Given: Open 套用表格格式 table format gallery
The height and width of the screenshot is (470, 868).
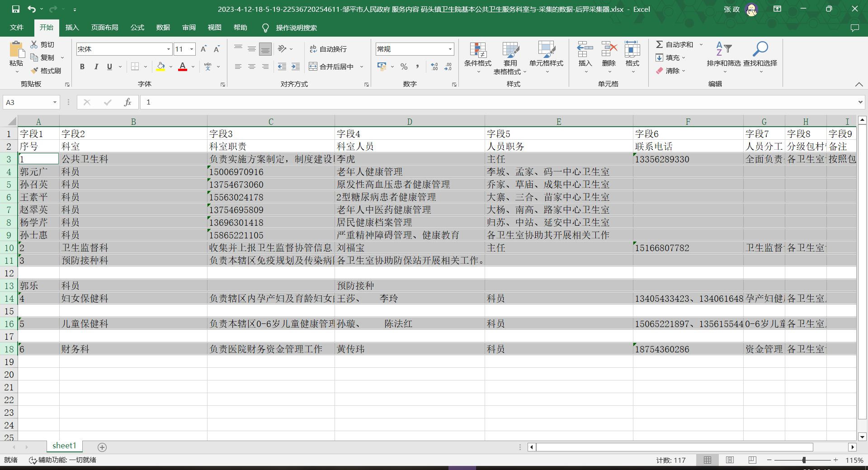Looking at the screenshot, I should pyautogui.click(x=510, y=58).
